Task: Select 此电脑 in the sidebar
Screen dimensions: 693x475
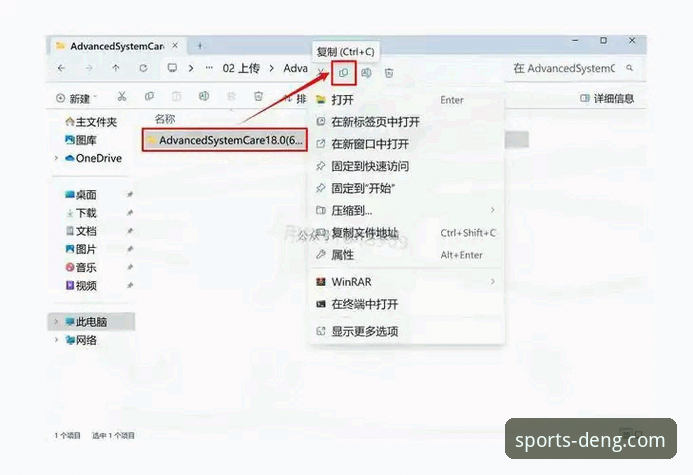Action: (x=91, y=322)
